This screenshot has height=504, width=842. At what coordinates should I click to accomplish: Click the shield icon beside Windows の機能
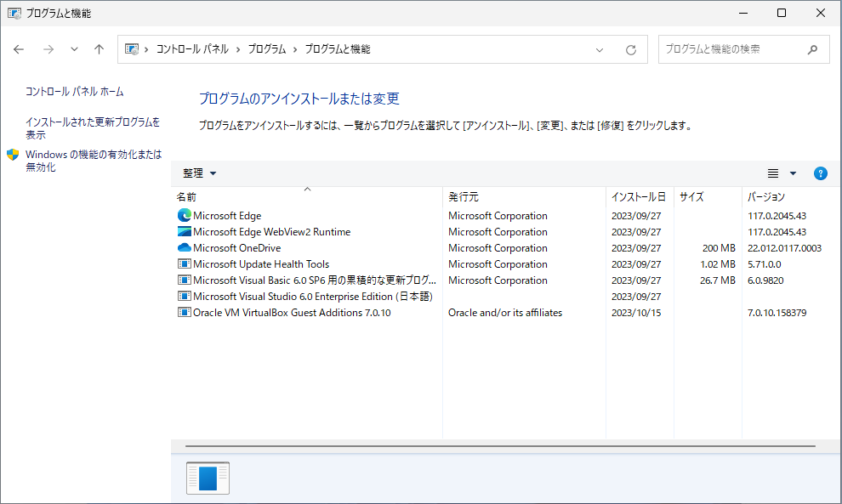(x=13, y=155)
